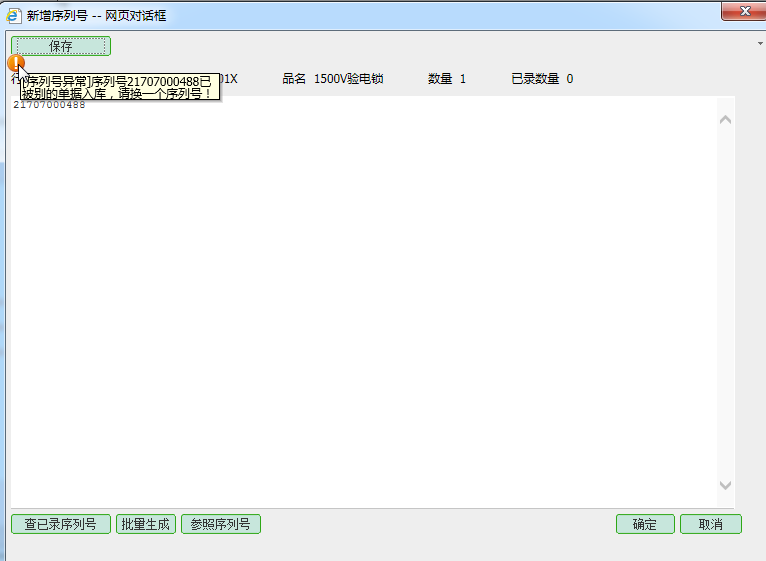Click the dialog title 新增序列号 -- 网页对话框

point(96,16)
